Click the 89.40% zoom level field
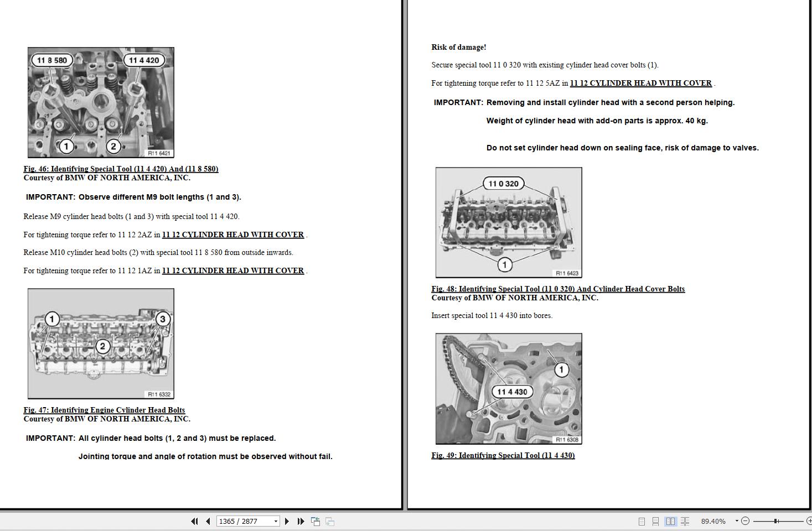 pos(713,521)
